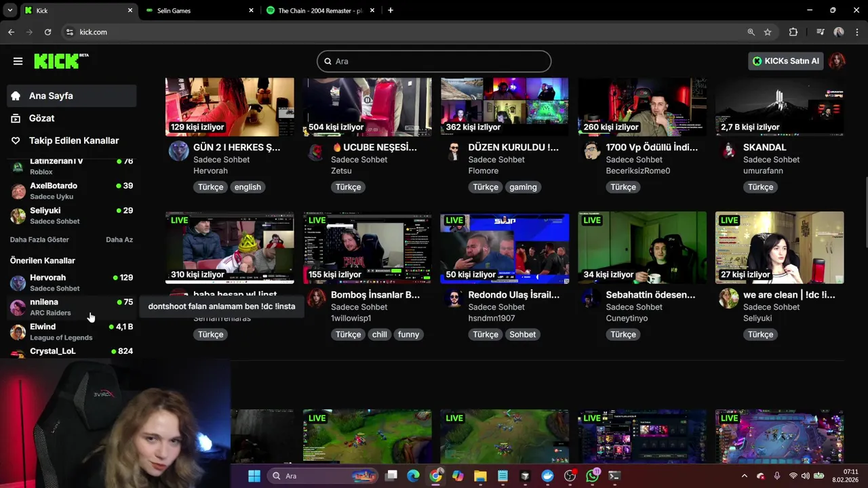View site information icon next to kick.com
This screenshot has width=868, height=488.
coord(69,32)
